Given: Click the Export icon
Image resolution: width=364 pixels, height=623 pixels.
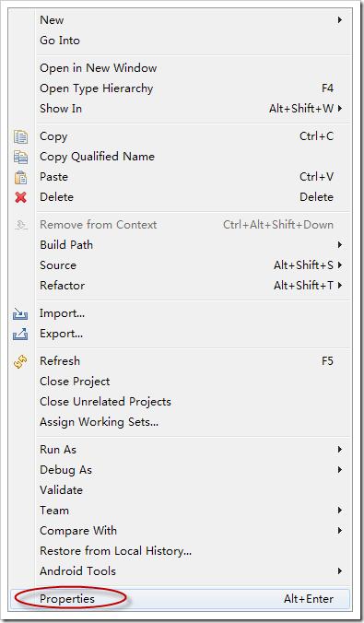Looking at the screenshot, I should (x=20, y=335).
